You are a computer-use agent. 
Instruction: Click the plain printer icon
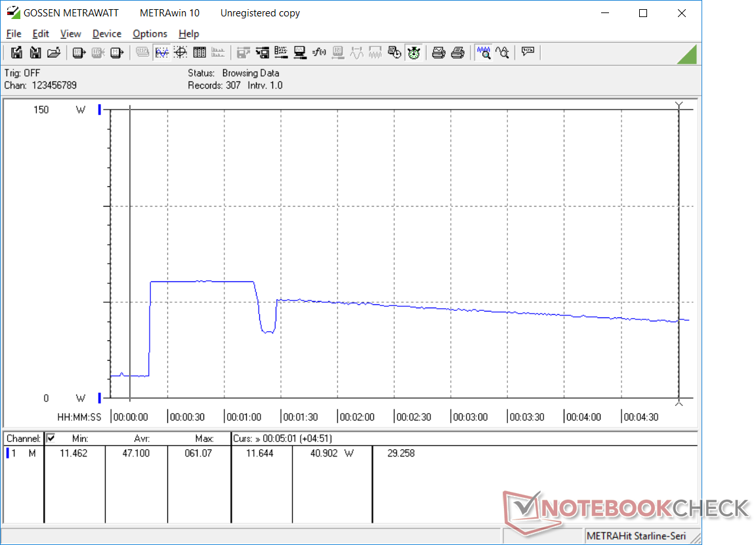click(457, 52)
